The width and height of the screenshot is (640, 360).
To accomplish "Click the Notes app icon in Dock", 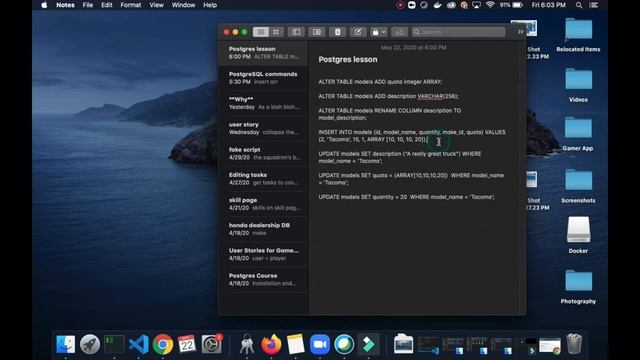I will click(x=296, y=344).
